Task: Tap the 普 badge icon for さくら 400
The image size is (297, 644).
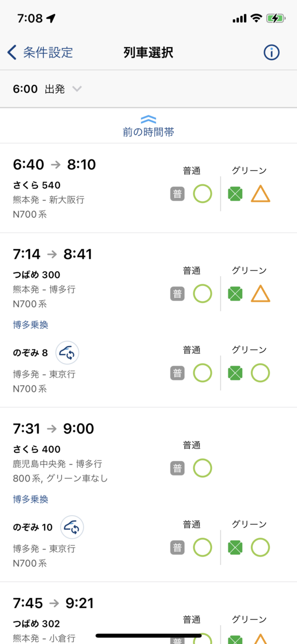Action: pos(177,469)
